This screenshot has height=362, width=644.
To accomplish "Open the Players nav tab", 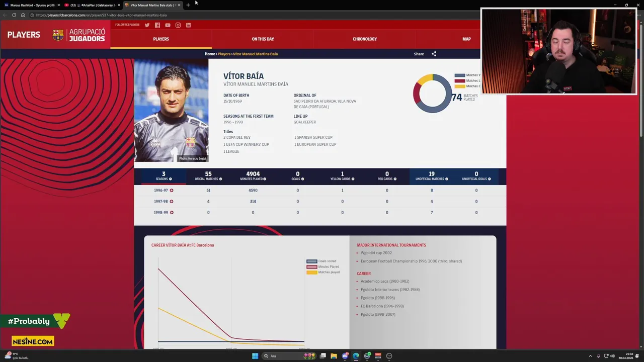I will pyautogui.click(x=161, y=39).
